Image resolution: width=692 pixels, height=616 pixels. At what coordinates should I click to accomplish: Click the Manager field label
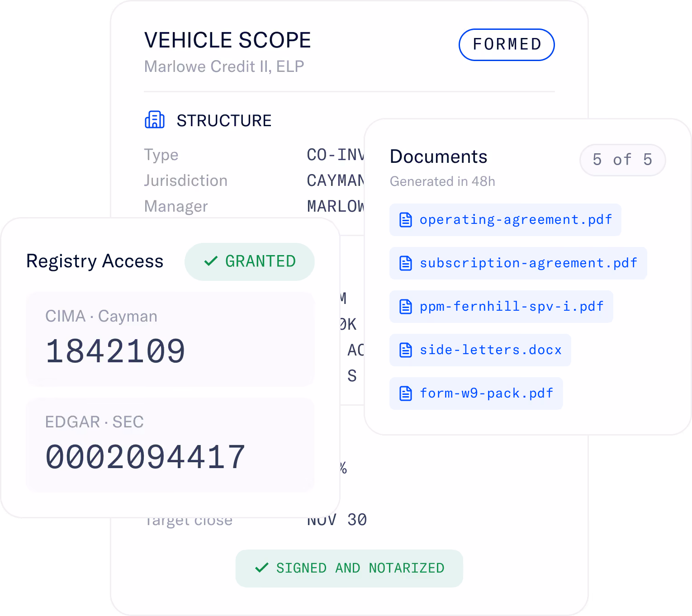(x=176, y=207)
